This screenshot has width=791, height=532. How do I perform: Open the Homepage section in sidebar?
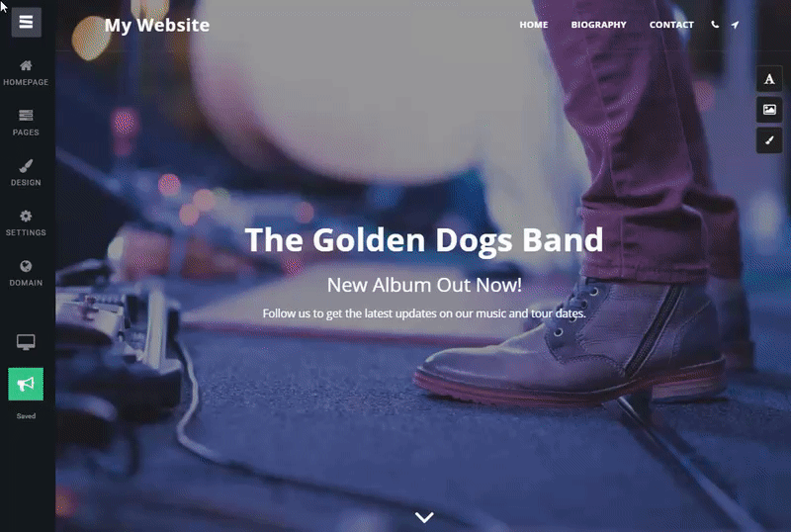[26, 73]
